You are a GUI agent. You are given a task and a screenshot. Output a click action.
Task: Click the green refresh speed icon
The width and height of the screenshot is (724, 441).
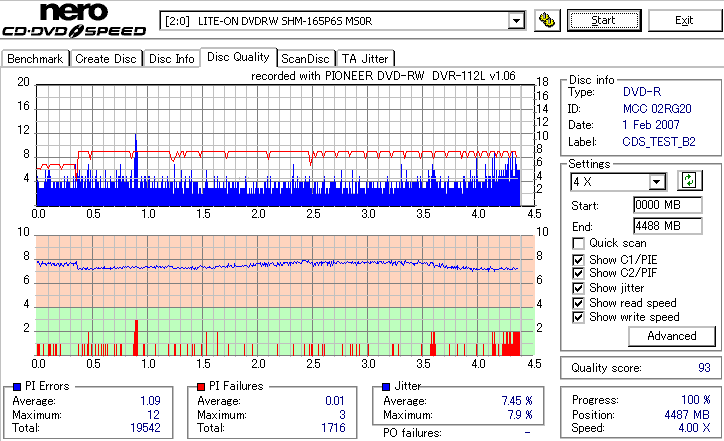[x=689, y=180]
